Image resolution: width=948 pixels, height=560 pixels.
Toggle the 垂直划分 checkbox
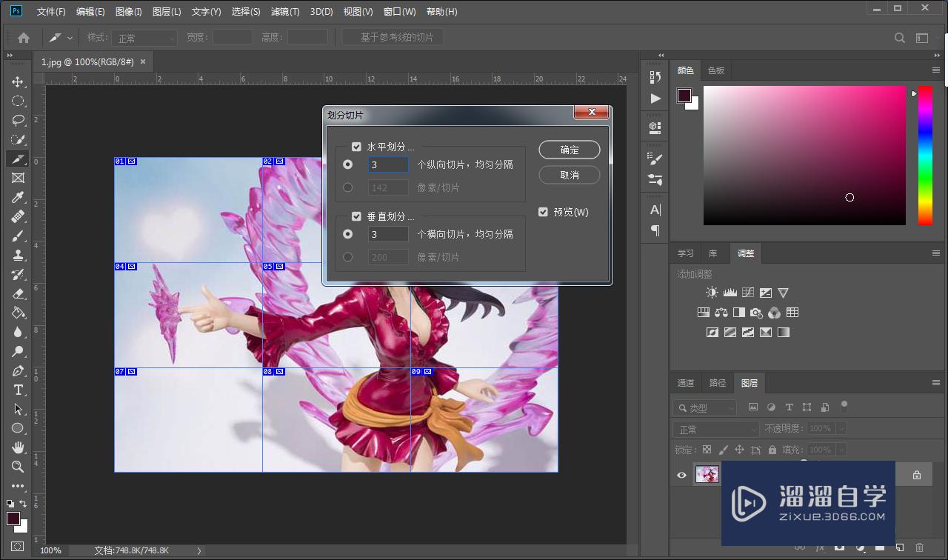coord(357,216)
